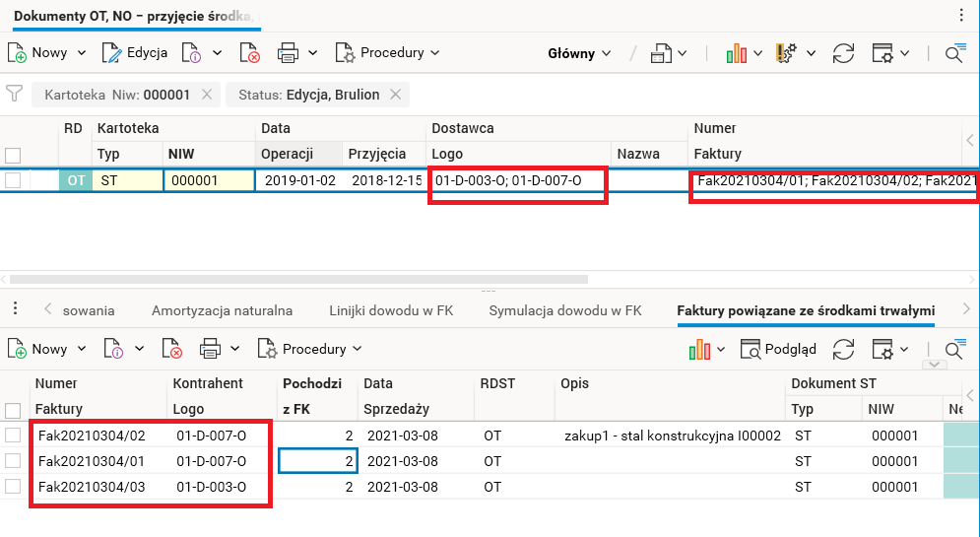Refresh the lower invoices panel
Viewport: 980px width, 537px height.
pos(843,349)
